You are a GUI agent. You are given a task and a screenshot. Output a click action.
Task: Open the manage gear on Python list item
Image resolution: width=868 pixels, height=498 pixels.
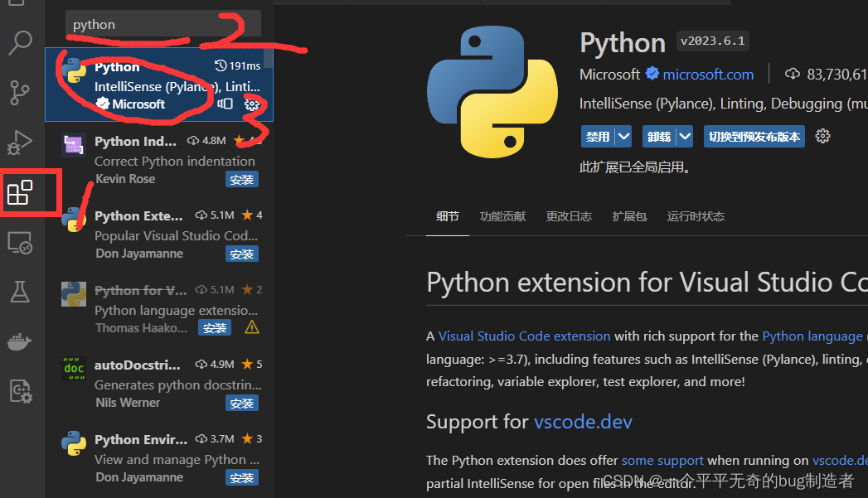point(252,104)
